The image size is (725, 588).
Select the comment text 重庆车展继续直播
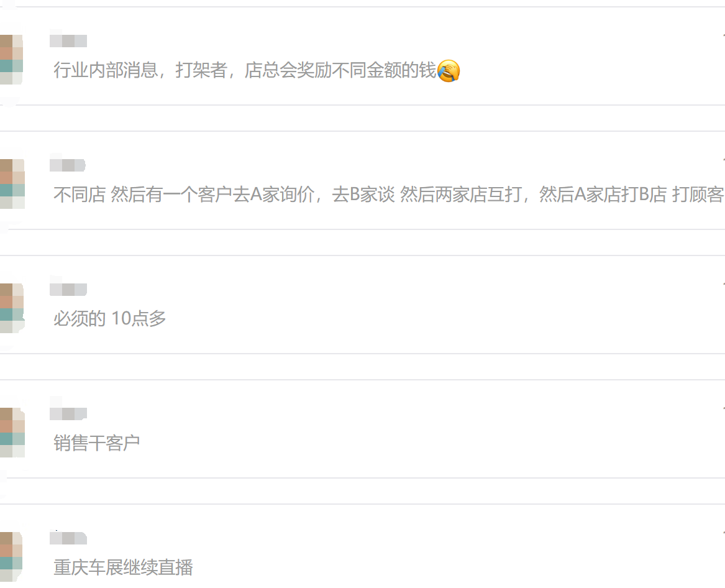pyautogui.click(x=123, y=567)
